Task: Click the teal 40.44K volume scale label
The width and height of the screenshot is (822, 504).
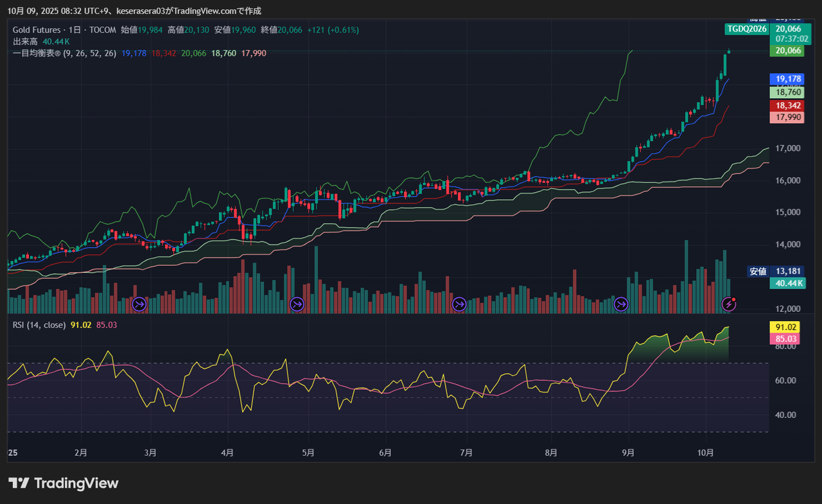Action: point(787,283)
